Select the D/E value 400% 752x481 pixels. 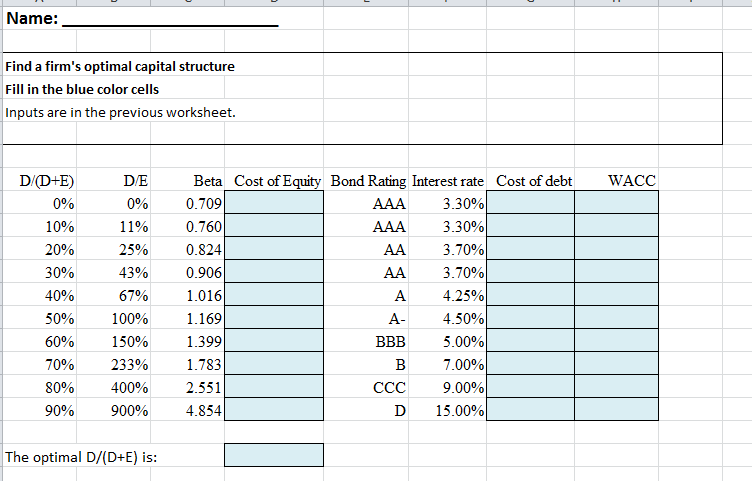(x=130, y=387)
